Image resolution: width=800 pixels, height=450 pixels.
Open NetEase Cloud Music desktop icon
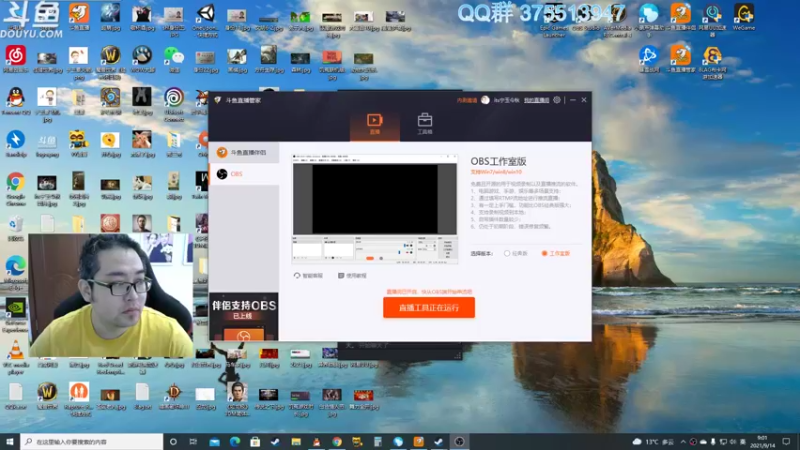pyautogui.click(x=16, y=59)
